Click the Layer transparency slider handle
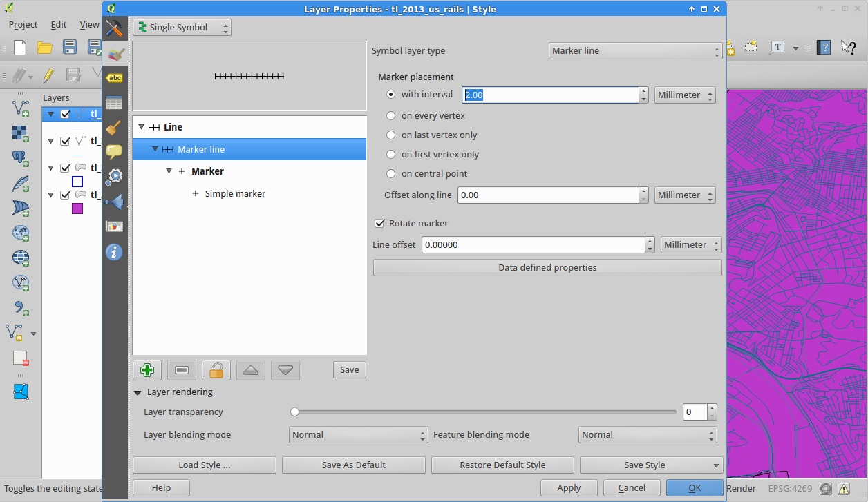The width and height of the screenshot is (868, 502). pos(295,412)
